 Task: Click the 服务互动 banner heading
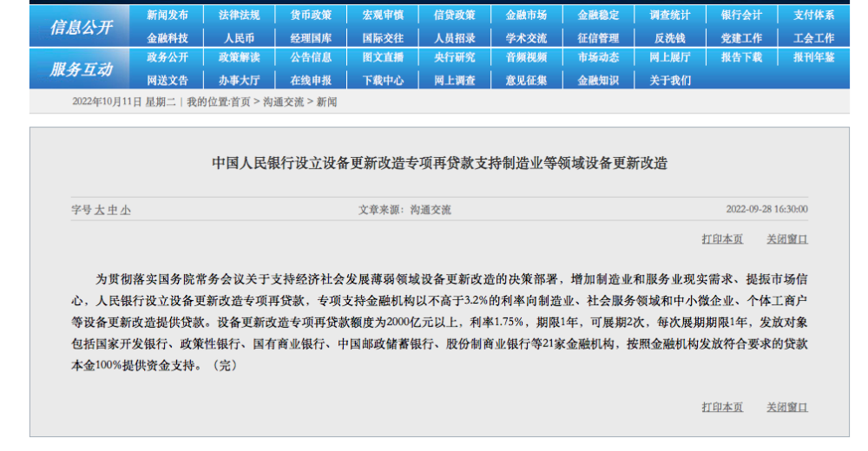click(x=81, y=69)
